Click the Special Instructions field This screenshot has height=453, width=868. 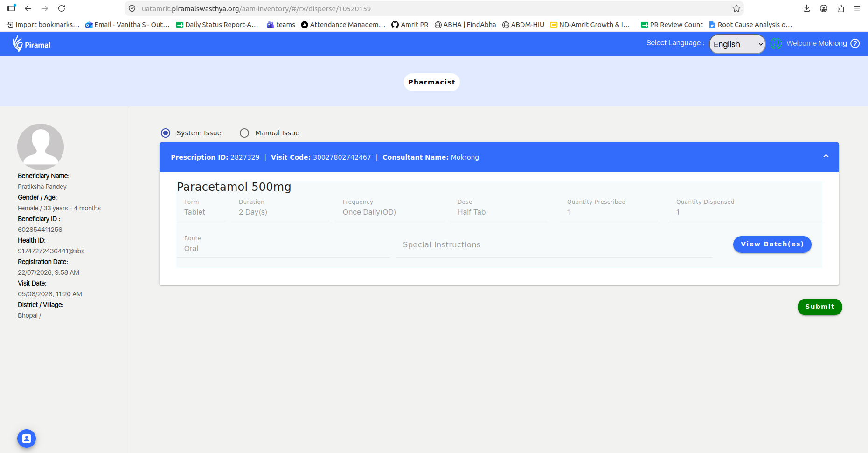coord(554,245)
